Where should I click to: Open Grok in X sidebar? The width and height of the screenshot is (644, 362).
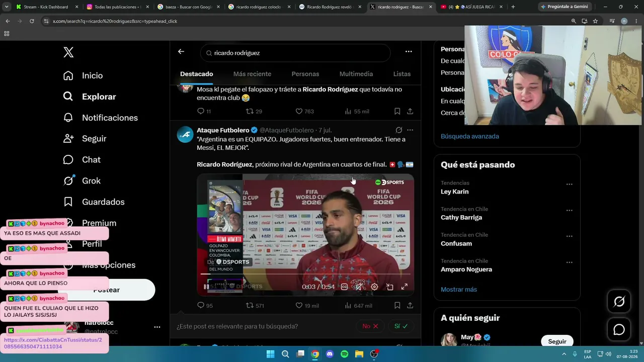[x=82, y=181]
